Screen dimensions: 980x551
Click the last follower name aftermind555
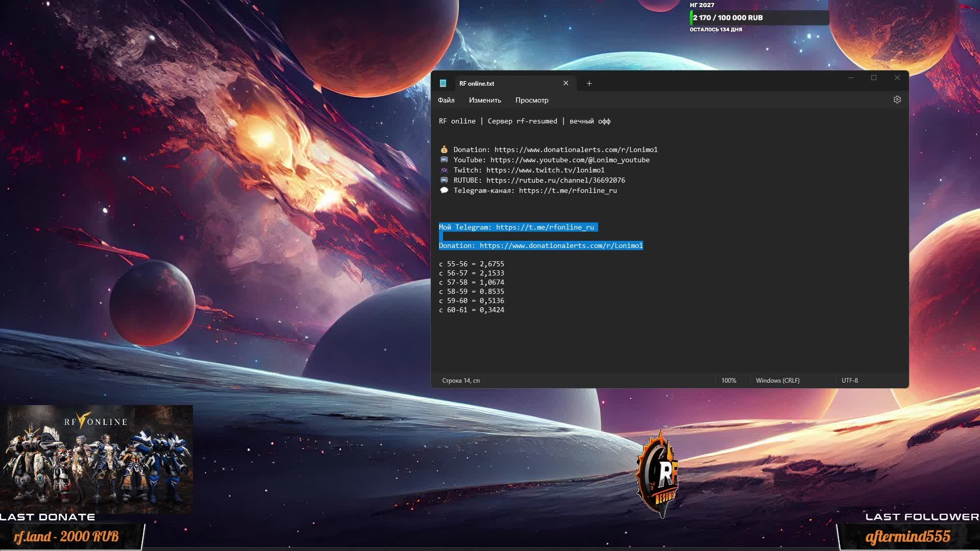pos(908,537)
